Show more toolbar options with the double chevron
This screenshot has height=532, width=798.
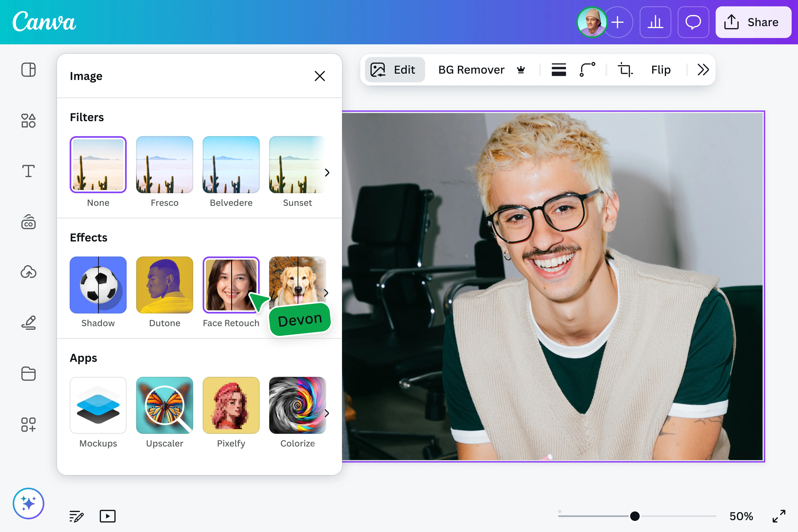point(703,69)
